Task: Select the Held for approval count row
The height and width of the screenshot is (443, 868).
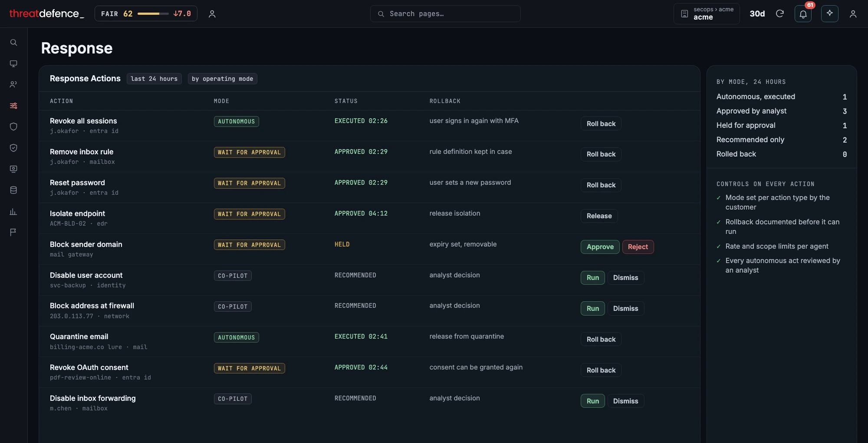Action: click(x=782, y=126)
